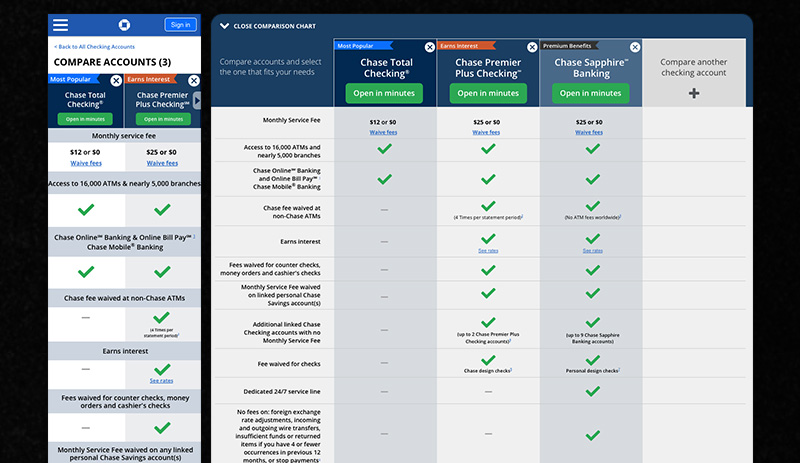The width and height of the screenshot is (800, 463).
Task: Open Chase Total Checking in mobile view
Action: pos(86,119)
